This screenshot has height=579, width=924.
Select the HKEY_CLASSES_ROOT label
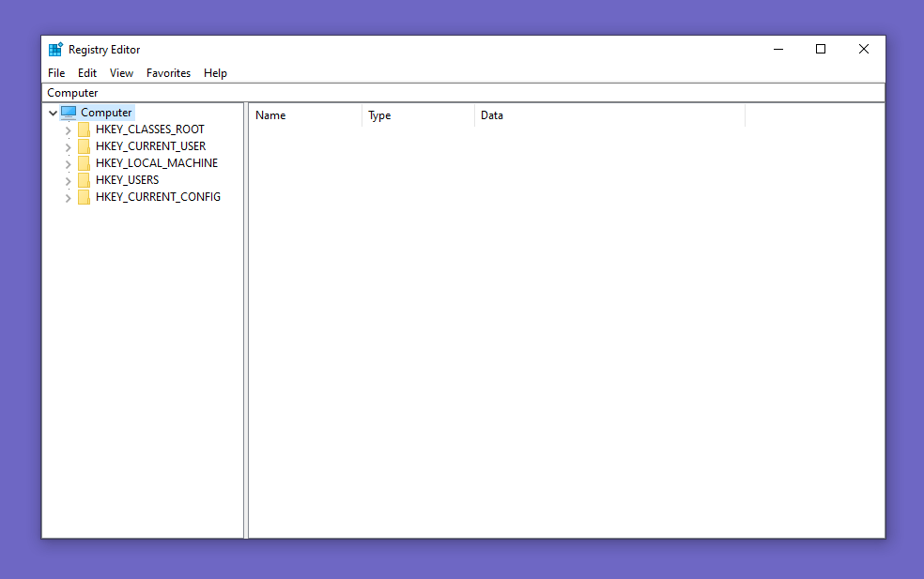[x=150, y=129]
